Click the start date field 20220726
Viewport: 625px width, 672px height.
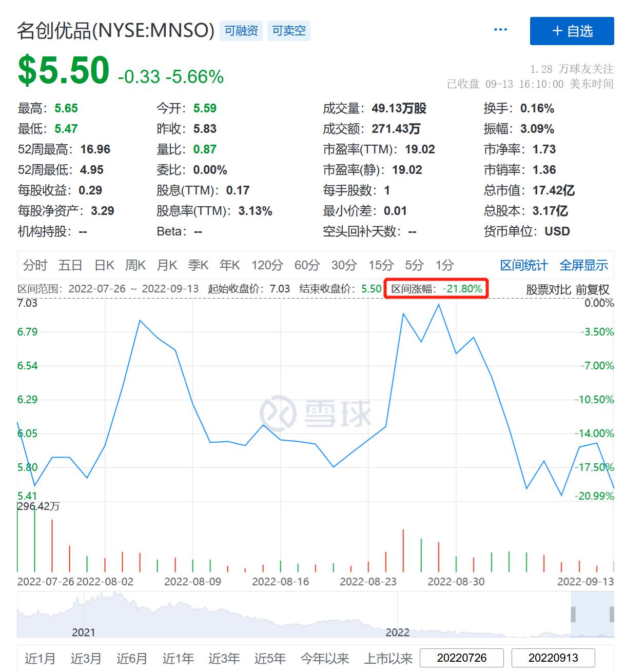(x=462, y=658)
